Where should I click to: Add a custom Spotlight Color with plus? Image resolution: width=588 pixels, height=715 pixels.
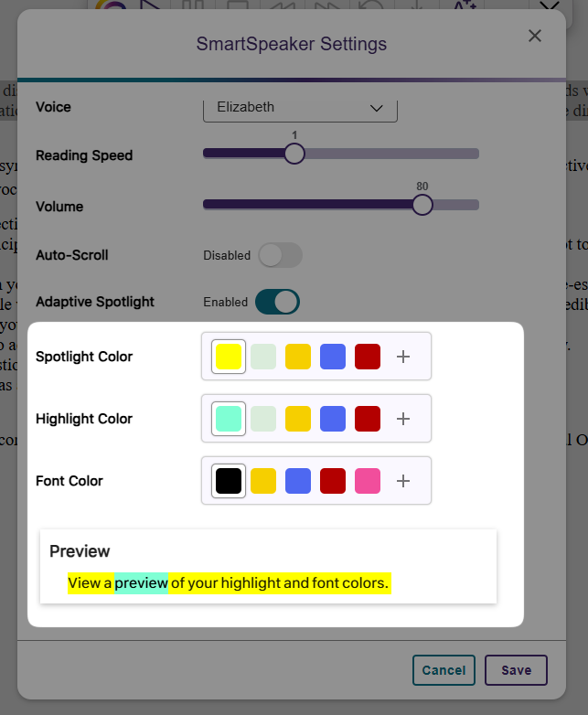[403, 357]
